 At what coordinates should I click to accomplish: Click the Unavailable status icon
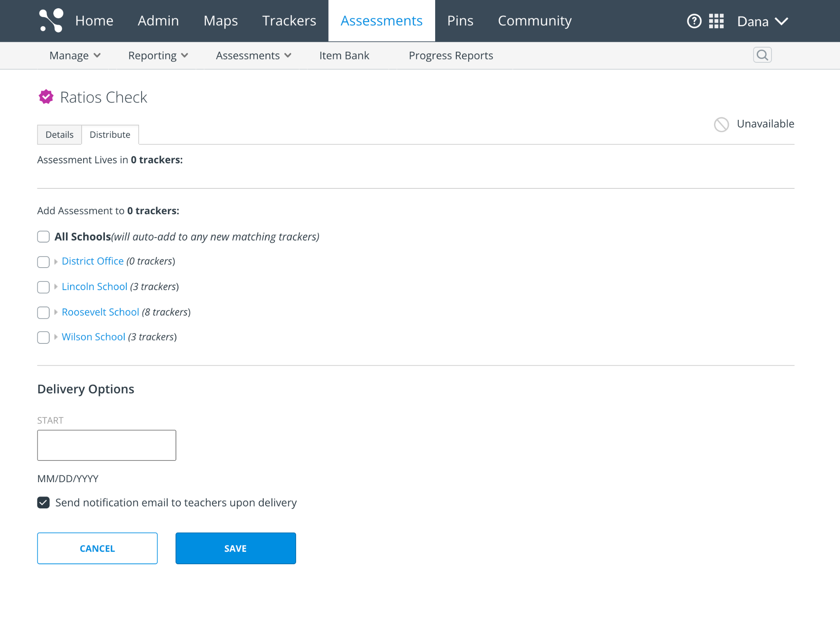coord(721,124)
